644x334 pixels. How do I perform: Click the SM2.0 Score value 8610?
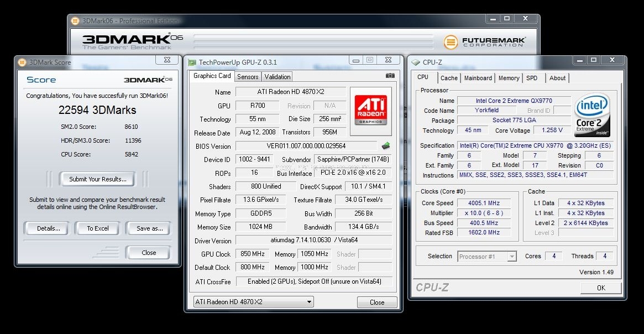tap(132, 127)
